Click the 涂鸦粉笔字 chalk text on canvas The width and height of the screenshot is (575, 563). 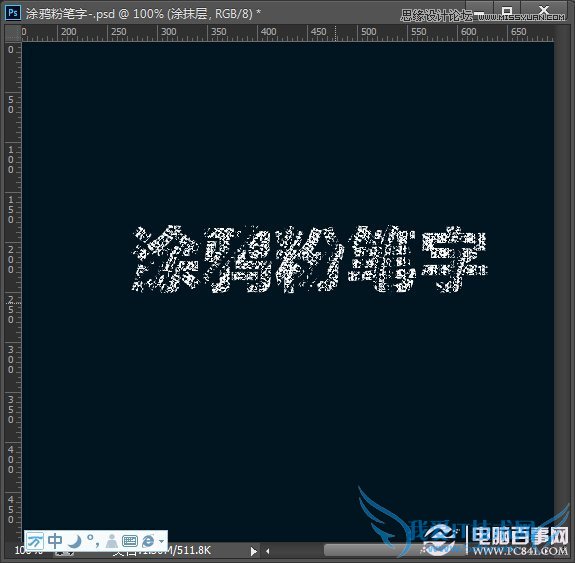pyautogui.click(x=310, y=259)
